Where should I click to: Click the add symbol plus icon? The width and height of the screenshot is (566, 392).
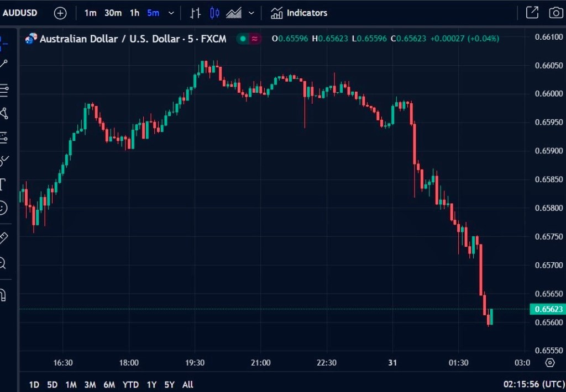click(60, 13)
